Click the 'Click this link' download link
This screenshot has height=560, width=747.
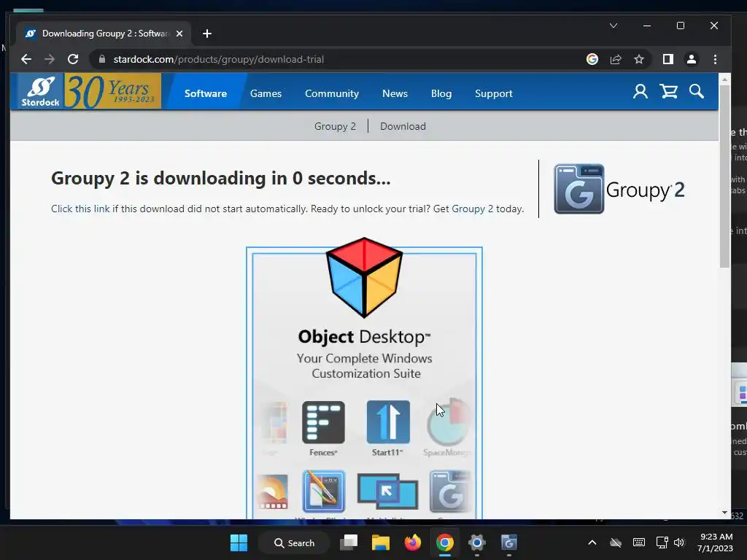point(80,209)
